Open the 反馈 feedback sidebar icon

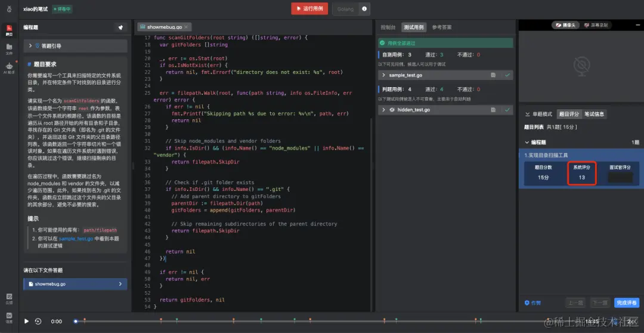9,299
